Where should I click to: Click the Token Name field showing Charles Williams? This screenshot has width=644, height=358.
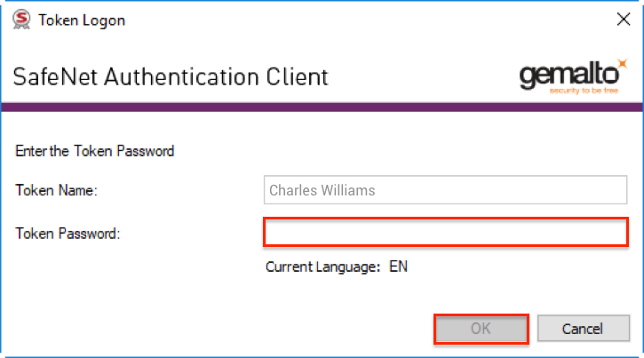pyautogui.click(x=446, y=190)
